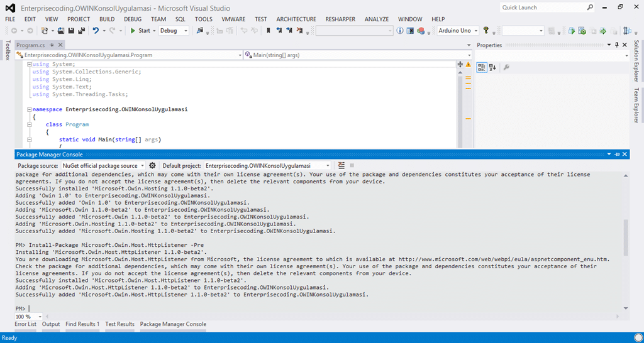The image size is (644, 343).
Task: Open the BUILD menu
Action: (107, 19)
